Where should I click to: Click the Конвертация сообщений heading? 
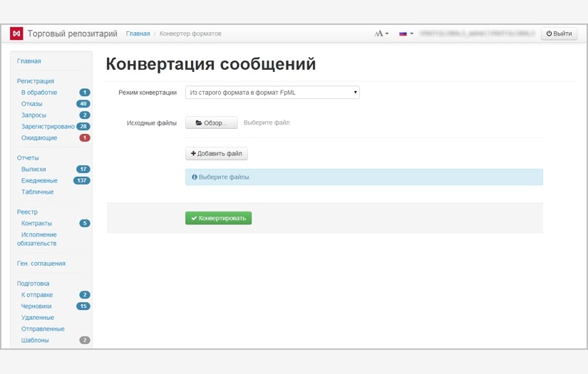(x=211, y=63)
